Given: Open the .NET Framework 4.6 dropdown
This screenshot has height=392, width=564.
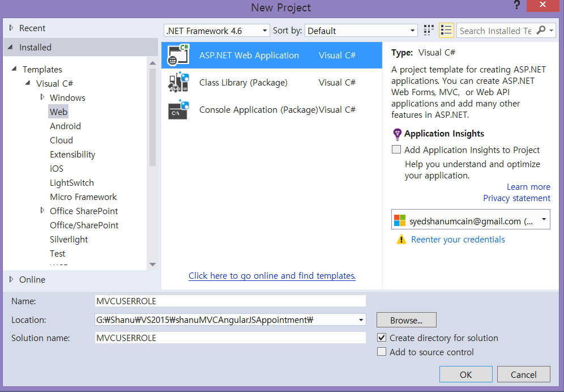Looking at the screenshot, I should [x=264, y=31].
